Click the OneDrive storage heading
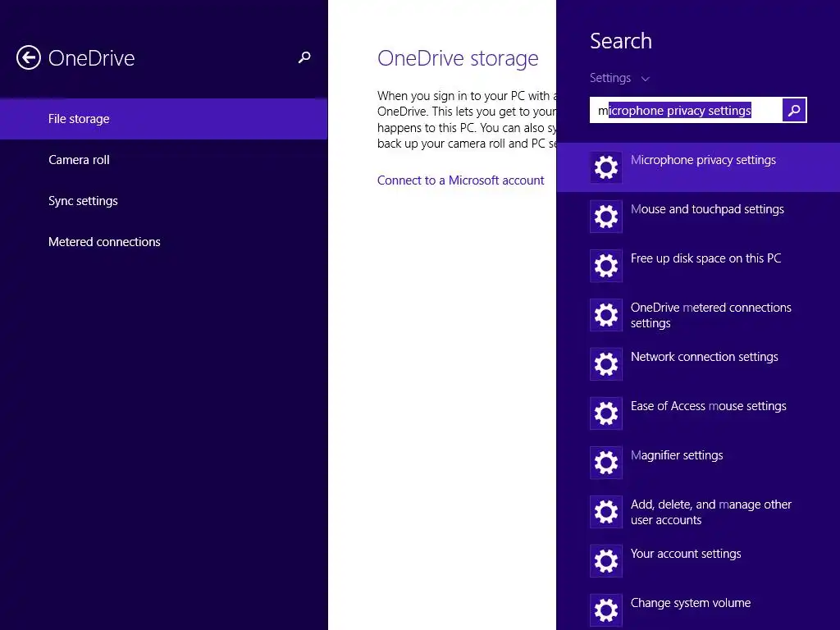840x630 pixels. point(458,58)
